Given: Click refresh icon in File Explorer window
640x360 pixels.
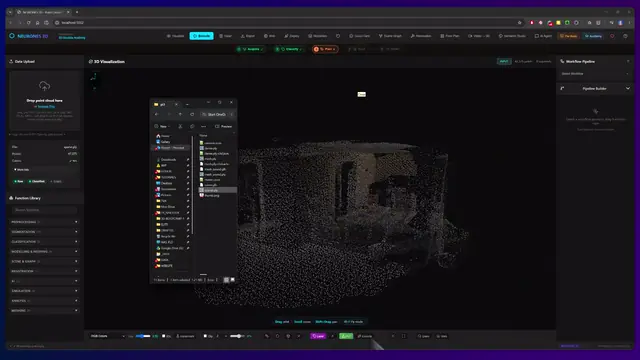Looking at the screenshot, I should click(192, 114).
